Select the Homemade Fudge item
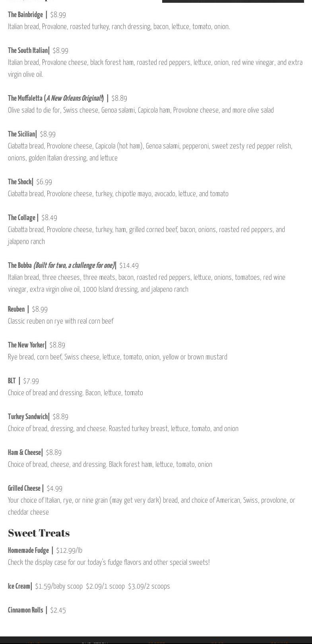This screenshot has height=644, width=312. pos(29,550)
